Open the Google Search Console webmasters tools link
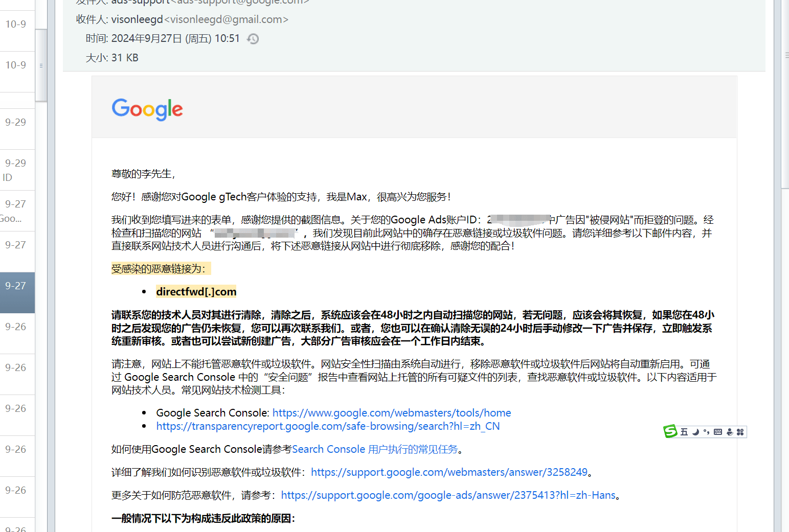The height and width of the screenshot is (532, 789). coord(391,413)
